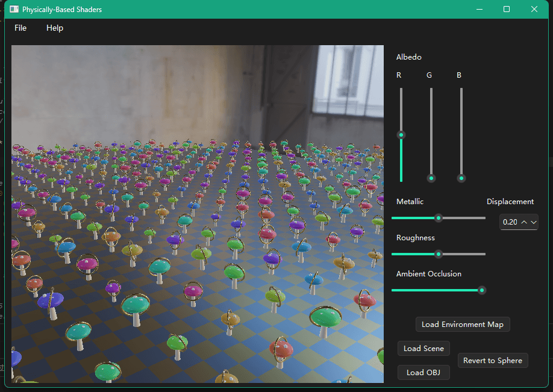Click the Revert to Sphere button

[x=493, y=360]
